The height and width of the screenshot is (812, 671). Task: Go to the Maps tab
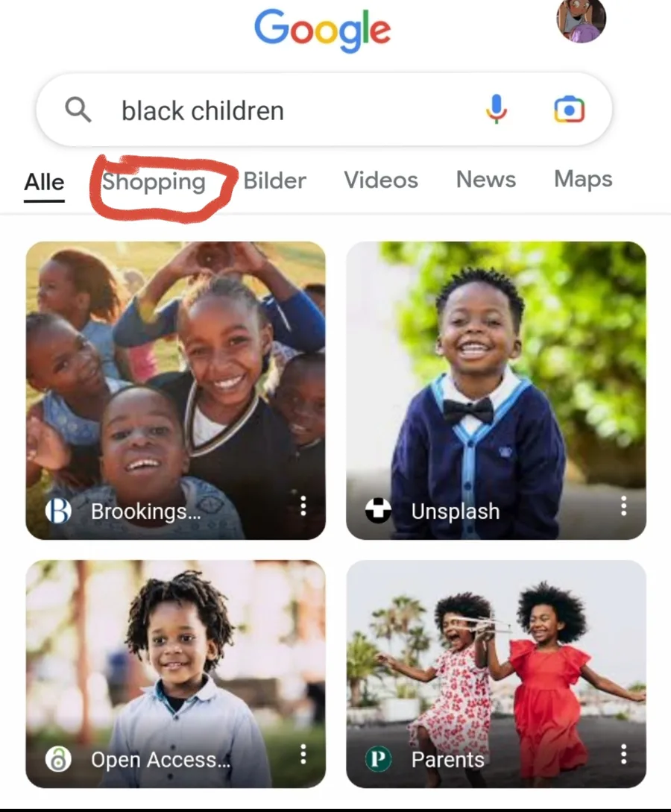coord(583,179)
